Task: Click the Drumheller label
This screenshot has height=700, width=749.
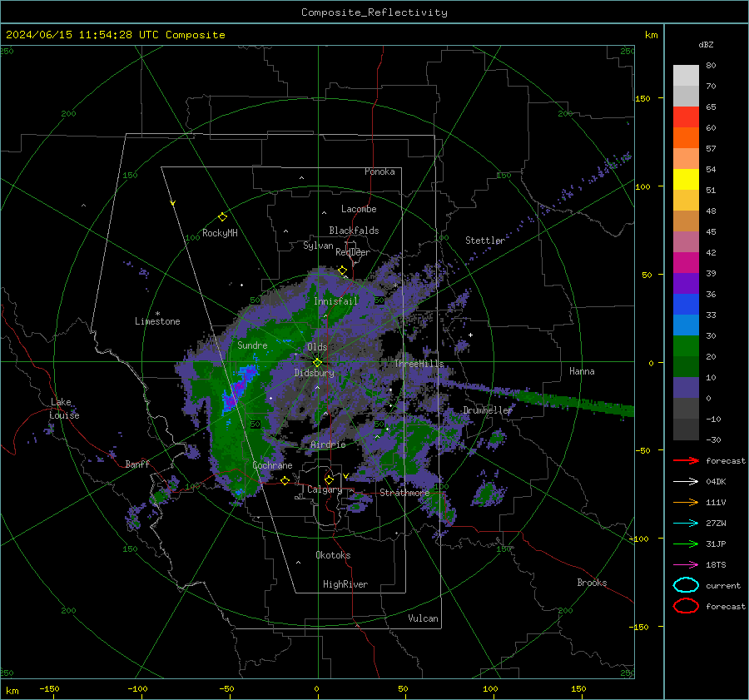Action: click(x=487, y=410)
